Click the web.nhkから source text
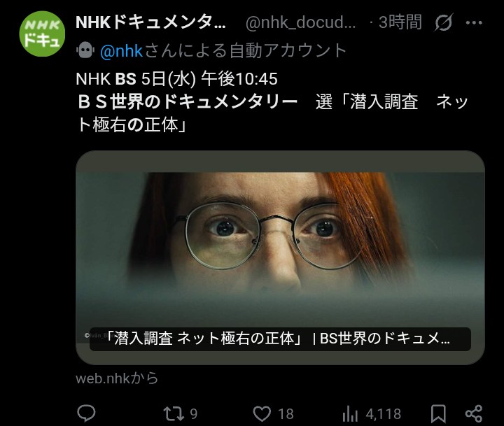Image resolution: width=504 pixels, height=426 pixels. 117,378
